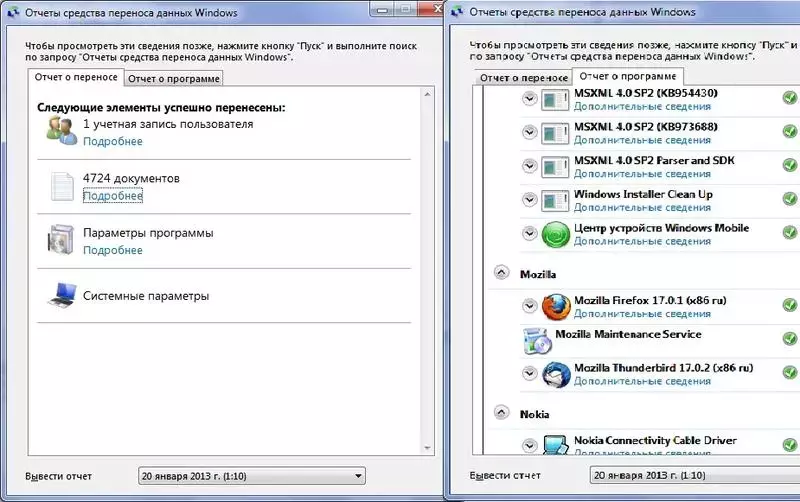Open Подробнее link under Параметры программы
The width and height of the screenshot is (800, 502).
(113, 250)
